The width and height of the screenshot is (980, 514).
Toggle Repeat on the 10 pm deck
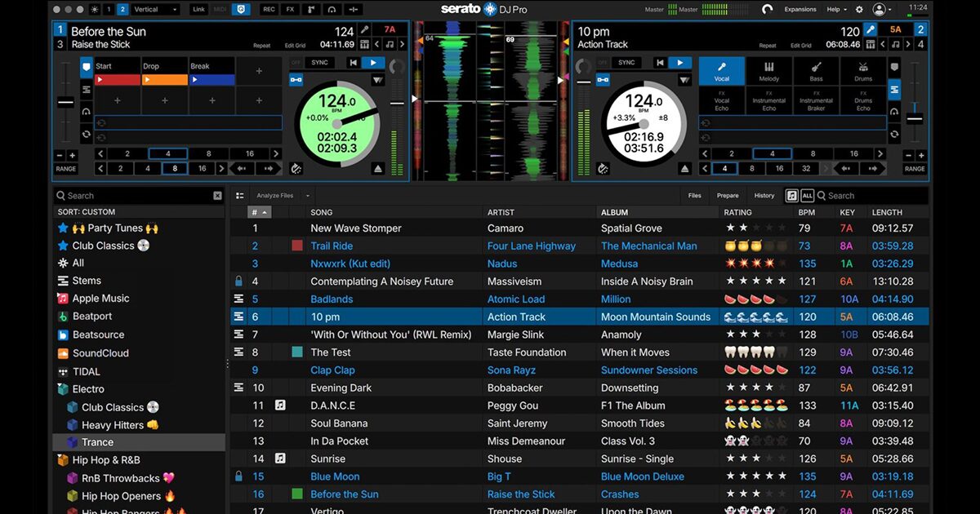coord(768,46)
